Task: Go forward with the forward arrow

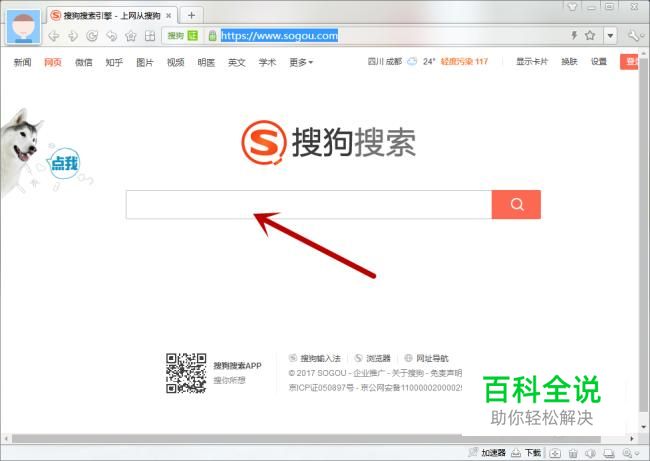Action: 73,36
